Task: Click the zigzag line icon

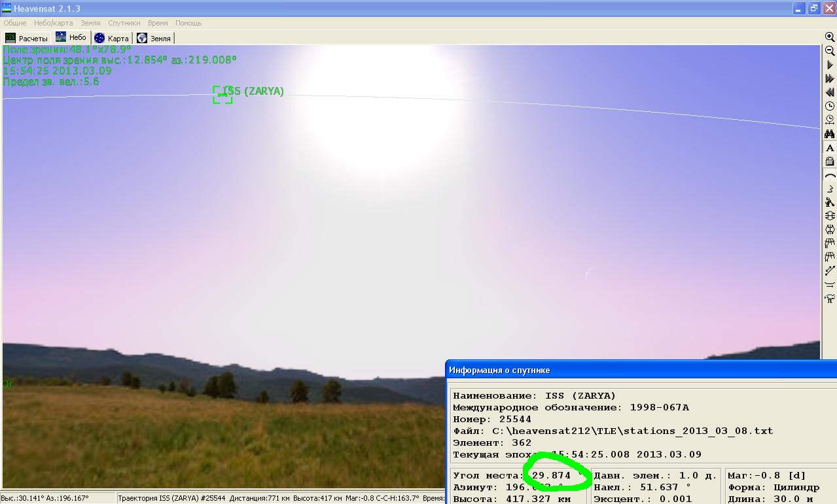Action: 830,189
